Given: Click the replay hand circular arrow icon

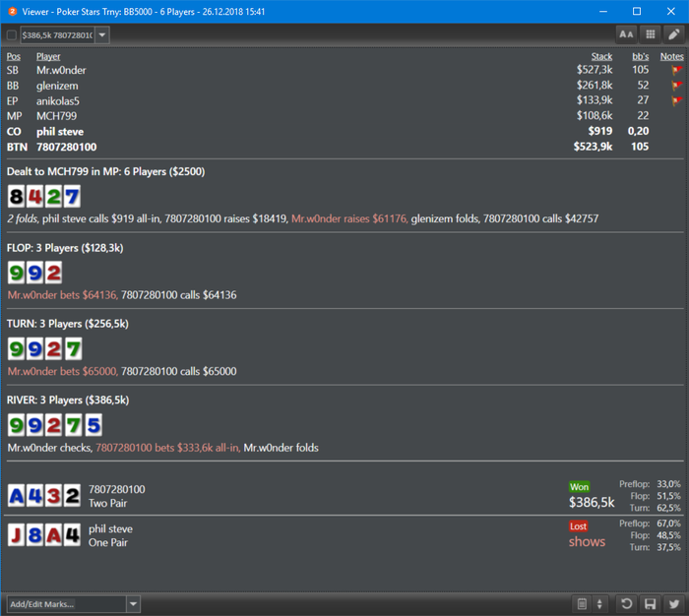Looking at the screenshot, I should [627, 604].
